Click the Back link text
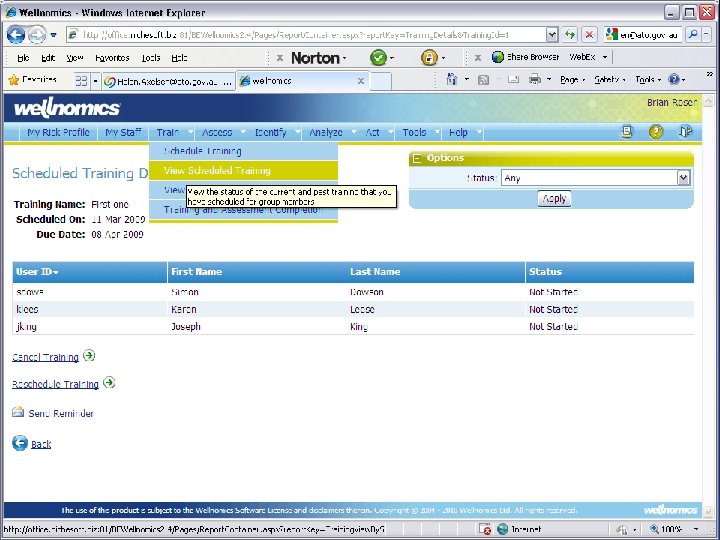The width and height of the screenshot is (720, 540). tap(41, 444)
